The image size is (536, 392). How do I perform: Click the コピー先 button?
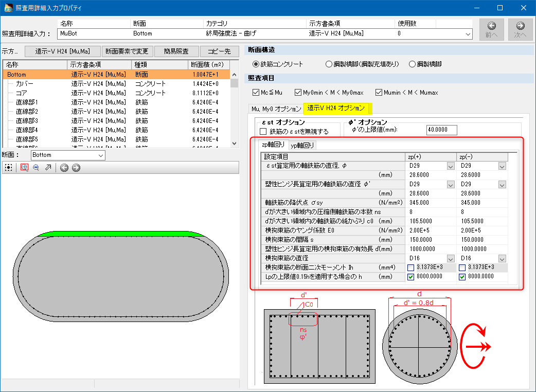(x=219, y=51)
